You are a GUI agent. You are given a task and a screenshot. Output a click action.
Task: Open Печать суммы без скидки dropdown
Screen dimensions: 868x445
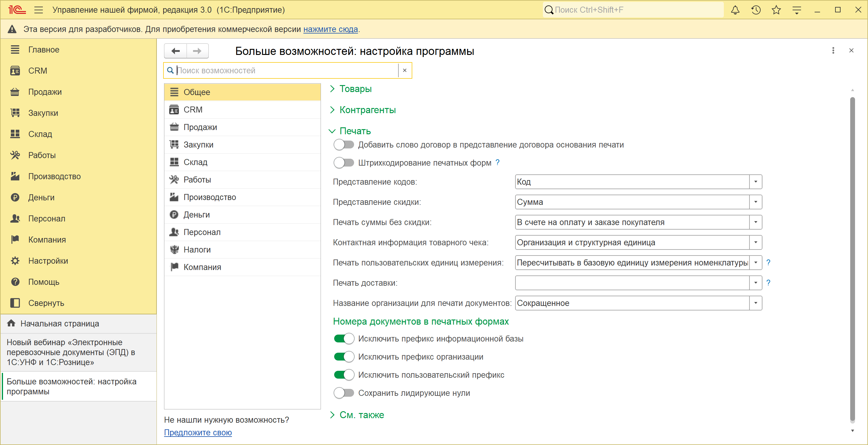756,222
